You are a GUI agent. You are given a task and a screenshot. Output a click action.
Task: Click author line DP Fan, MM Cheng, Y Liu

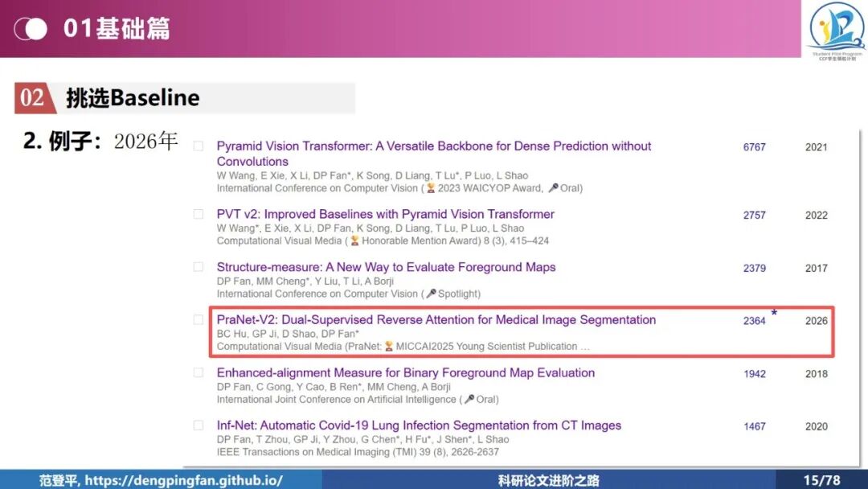[x=305, y=281]
